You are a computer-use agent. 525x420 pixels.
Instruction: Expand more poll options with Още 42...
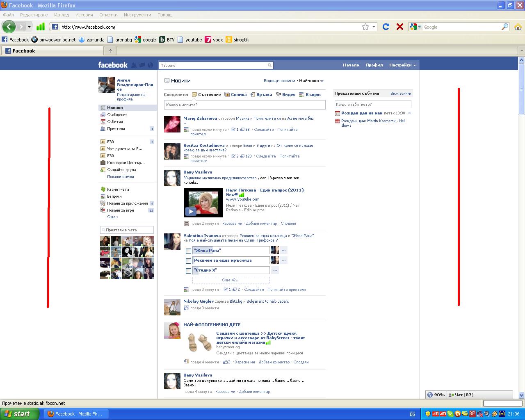231,280
